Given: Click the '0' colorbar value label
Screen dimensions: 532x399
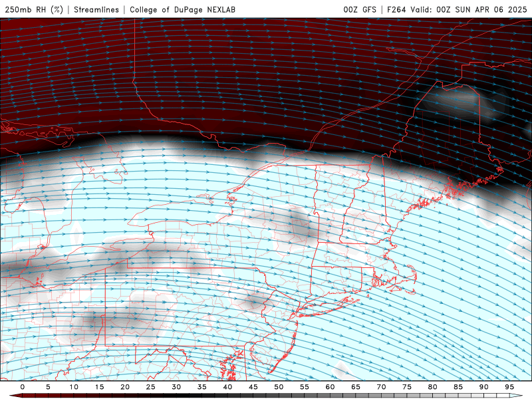Looking at the screenshot, I should 23,387.
